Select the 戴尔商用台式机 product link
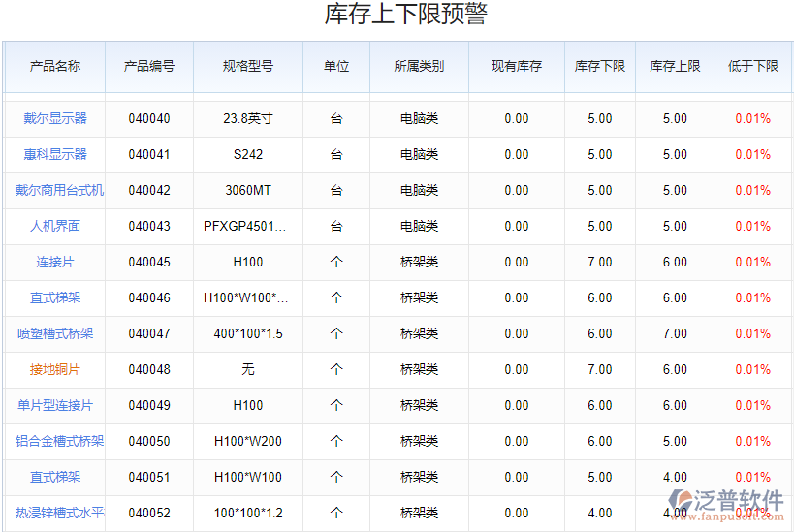 pos(59,190)
